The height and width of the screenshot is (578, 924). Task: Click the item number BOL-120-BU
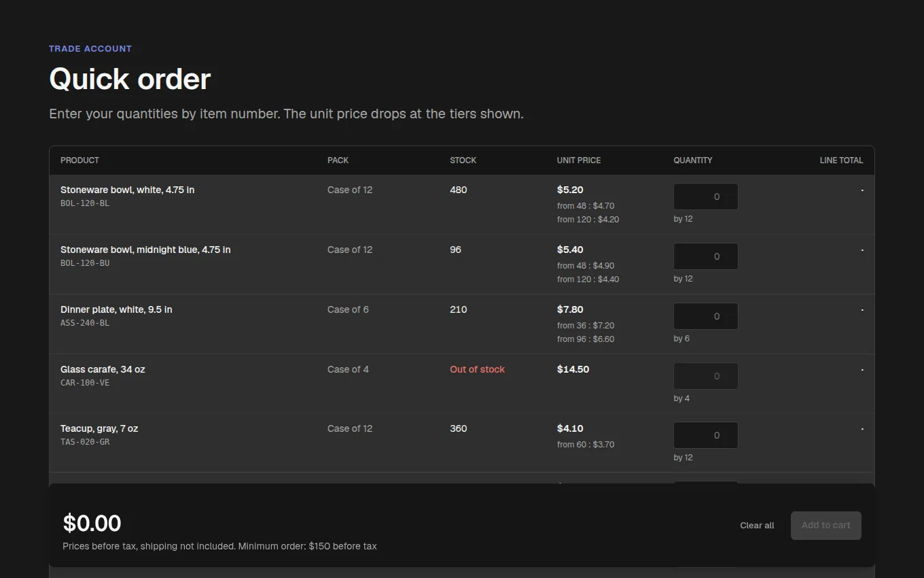[x=85, y=263]
